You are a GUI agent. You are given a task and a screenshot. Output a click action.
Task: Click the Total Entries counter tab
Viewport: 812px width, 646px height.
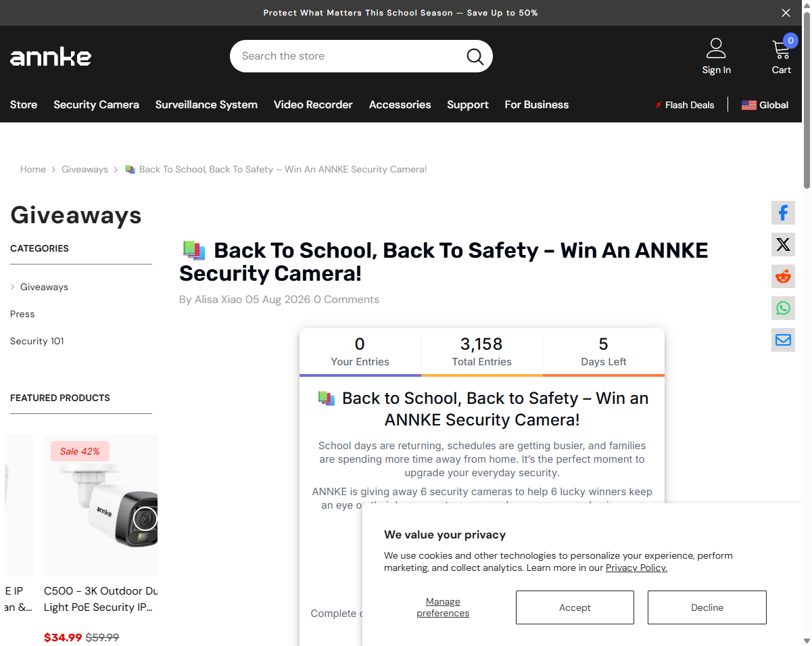[481, 352]
